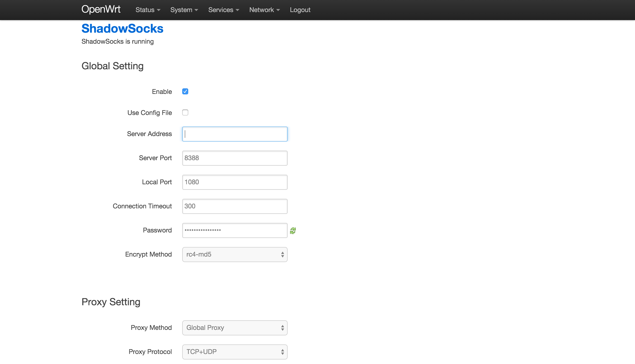Click the Local Port field
The height and width of the screenshot is (364, 635).
[x=235, y=182]
